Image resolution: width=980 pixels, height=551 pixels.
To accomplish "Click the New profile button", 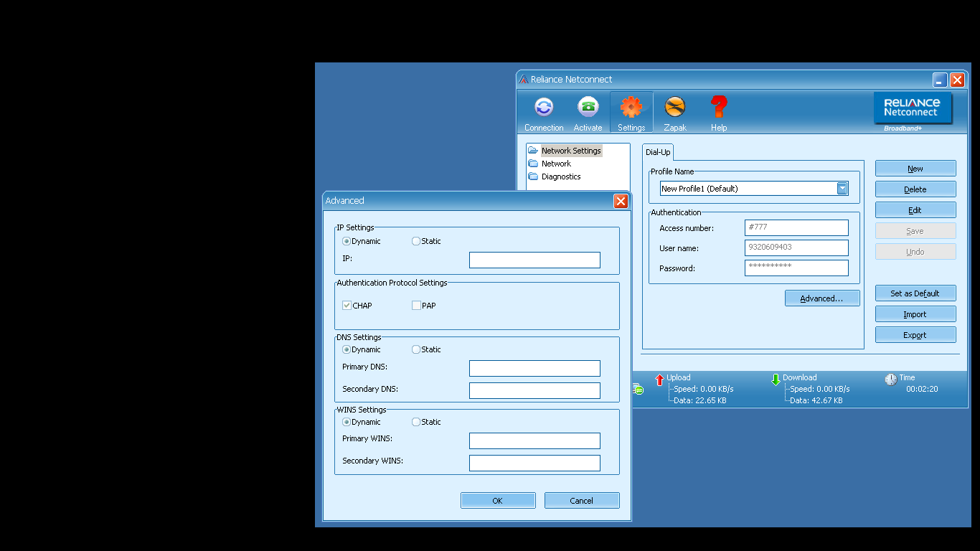I will click(x=915, y=169).
